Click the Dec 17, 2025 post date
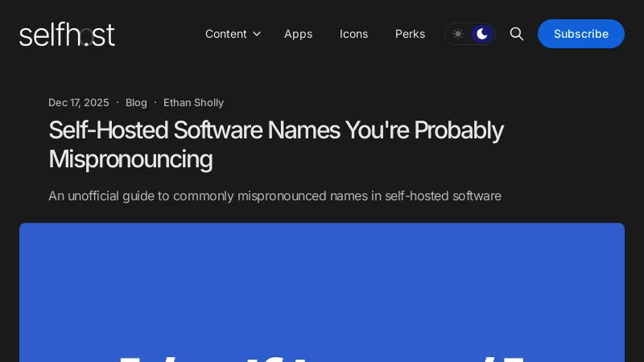Screen dimensions: 644x362 (78, 102)
